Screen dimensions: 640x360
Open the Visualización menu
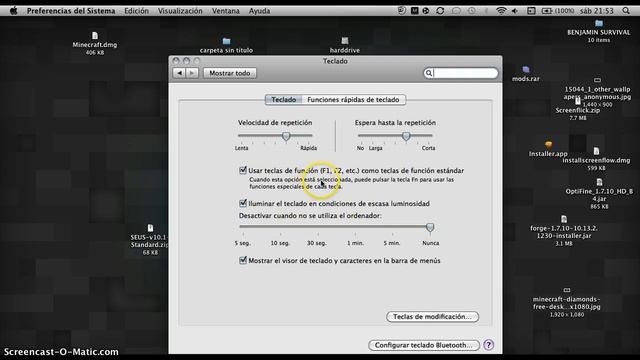pyautogui.click(x=180, y=11)
